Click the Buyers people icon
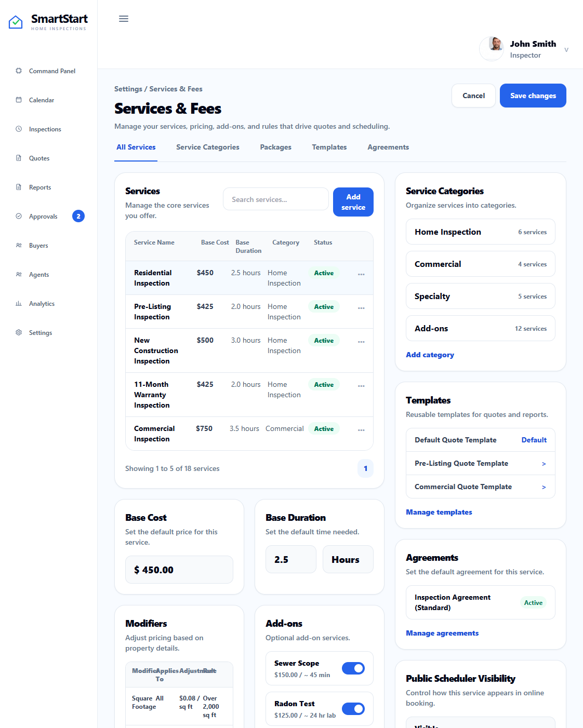This screenshot has height=728, width=583. click(19, 245)
